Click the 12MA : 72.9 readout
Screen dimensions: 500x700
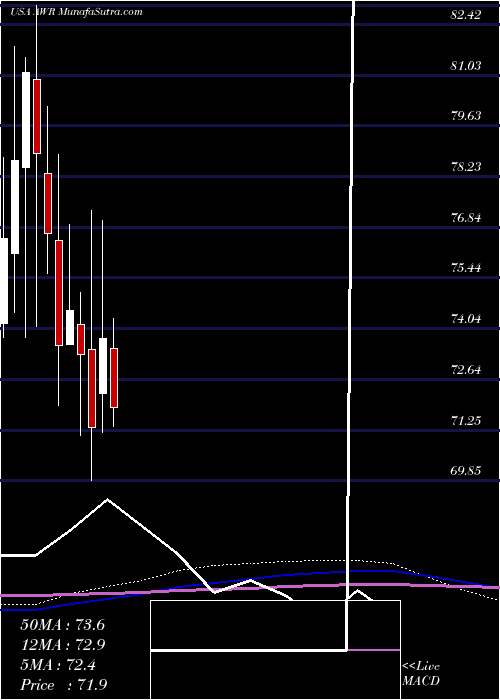coord(62,645)
